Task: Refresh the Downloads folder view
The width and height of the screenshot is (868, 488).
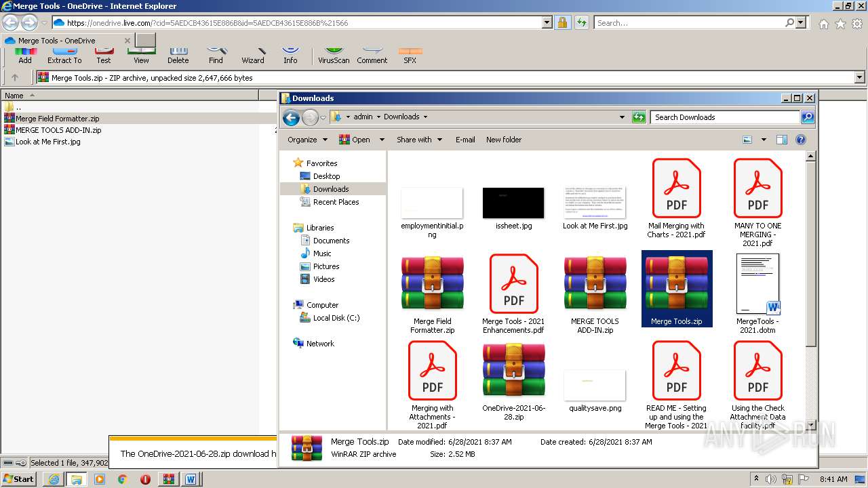Action: 638,117
